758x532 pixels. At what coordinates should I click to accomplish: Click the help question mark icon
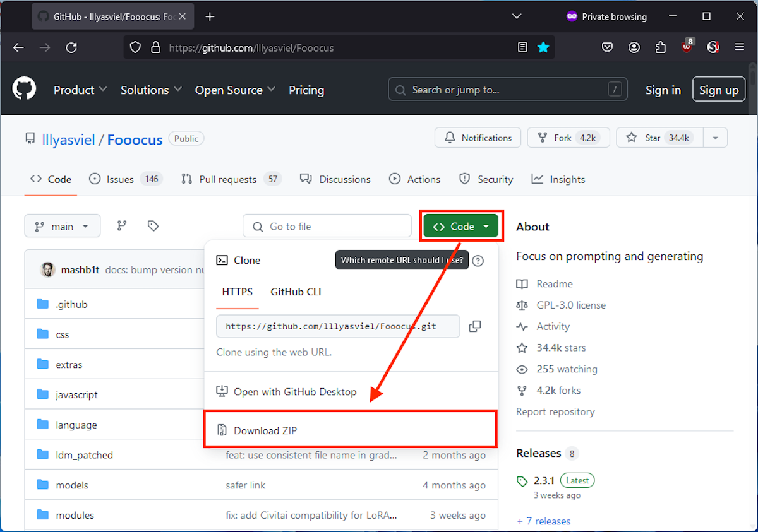pyautogui.click(x=478, y=261)
